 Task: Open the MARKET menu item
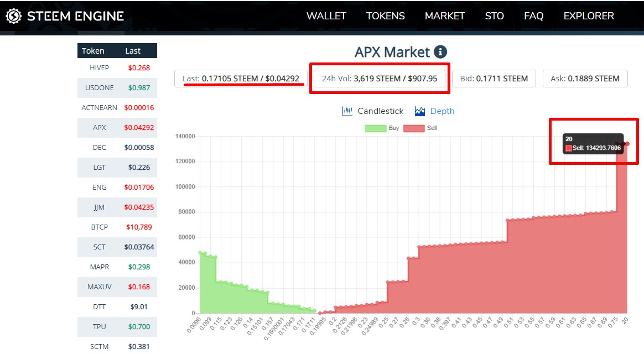coord(445,16)
